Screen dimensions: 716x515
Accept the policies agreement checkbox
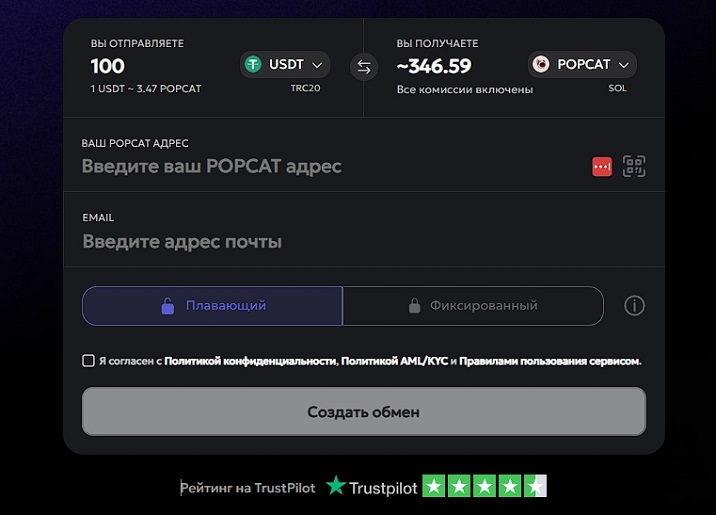coord(88,361)
